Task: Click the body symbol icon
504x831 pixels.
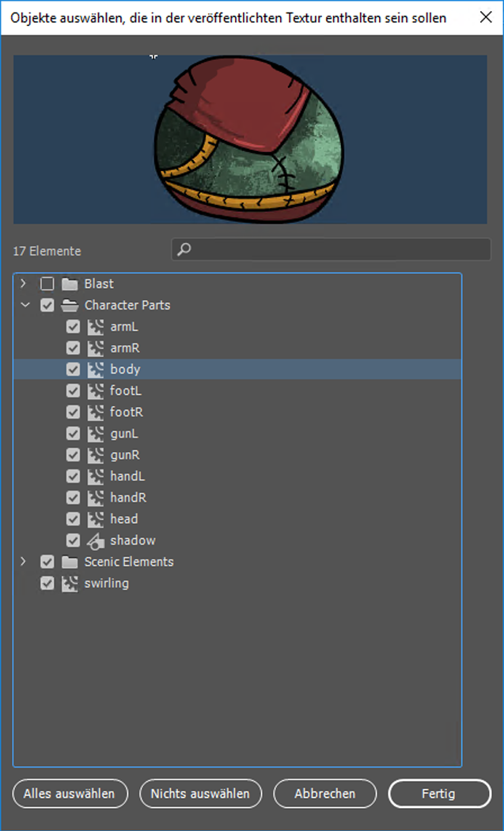Action: (96, 370)
